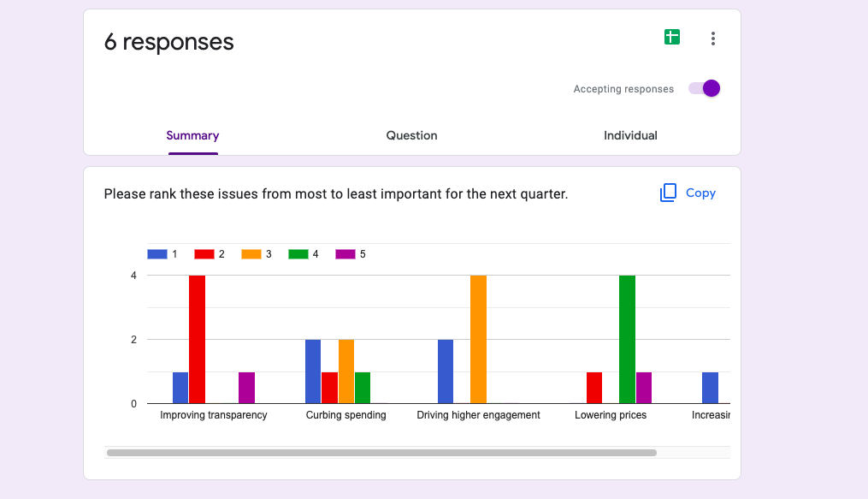The width and height of the screenshot is (868, 499).
Task: Switch to the Individual tab
Action: 630,135
